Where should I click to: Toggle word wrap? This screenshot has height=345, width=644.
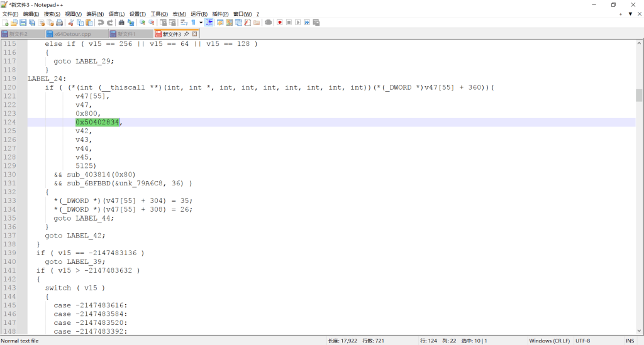(184, 23)
